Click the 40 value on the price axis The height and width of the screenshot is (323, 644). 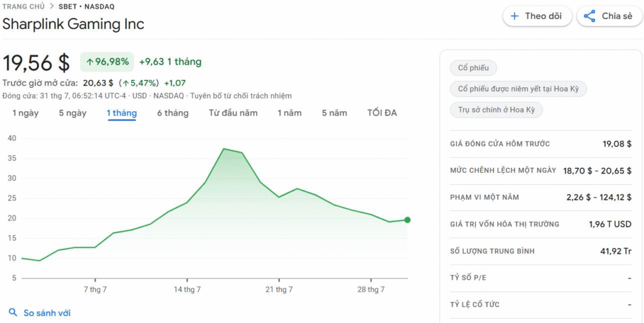(x=12, y=138)
